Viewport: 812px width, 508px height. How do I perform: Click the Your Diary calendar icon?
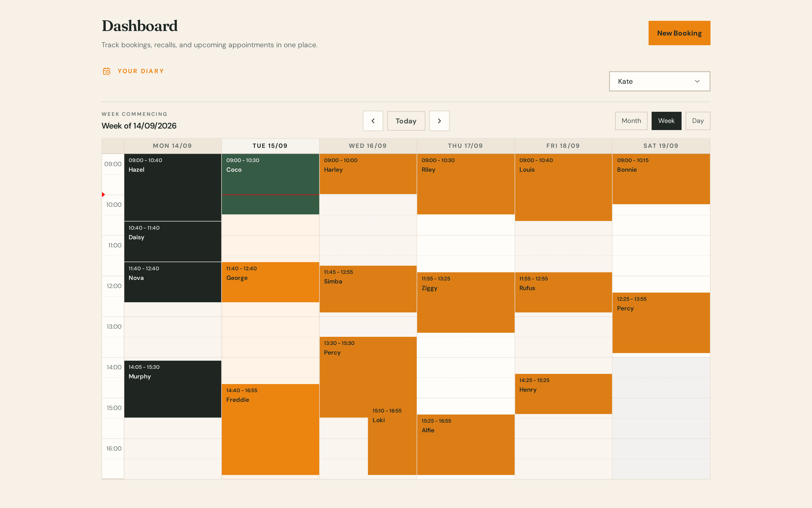(106, 71)
